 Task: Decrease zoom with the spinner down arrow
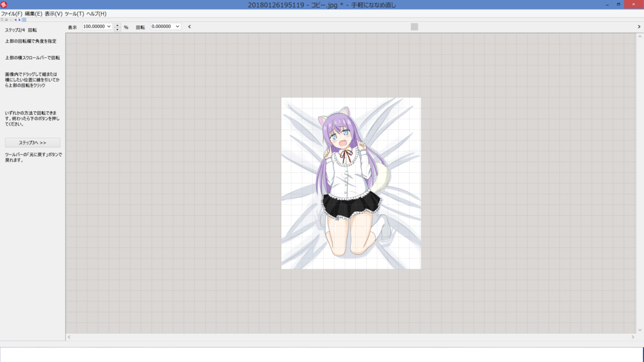point(118,29)
